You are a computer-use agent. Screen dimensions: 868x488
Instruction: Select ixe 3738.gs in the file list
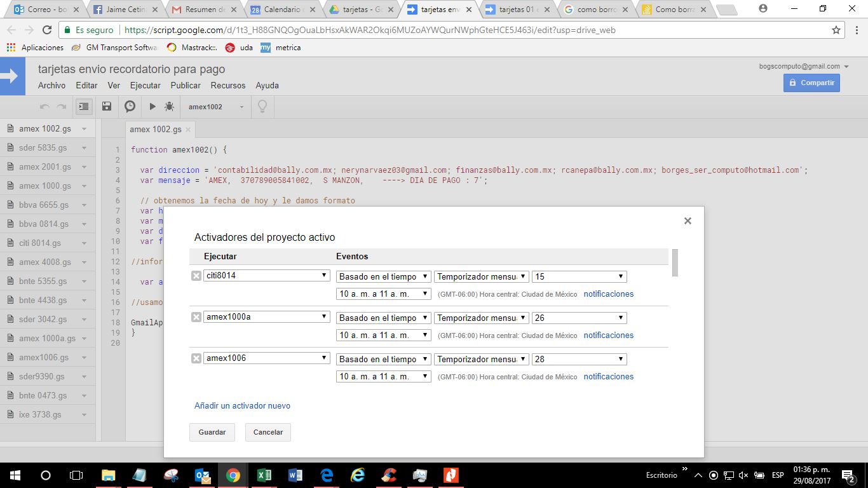pyautogui.click(x=40, y=414)
